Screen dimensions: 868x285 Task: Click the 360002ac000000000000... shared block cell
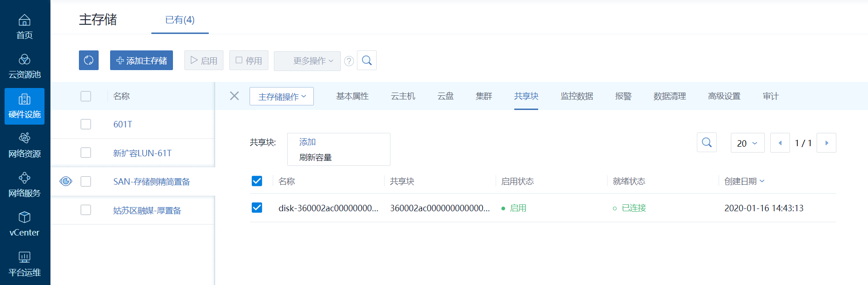click(440, 208)
